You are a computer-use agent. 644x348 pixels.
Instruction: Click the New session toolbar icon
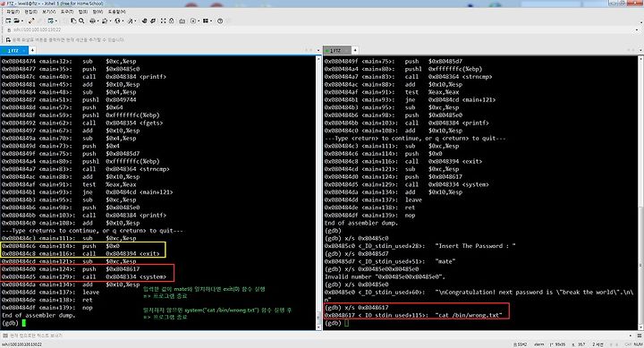(8, 21)
